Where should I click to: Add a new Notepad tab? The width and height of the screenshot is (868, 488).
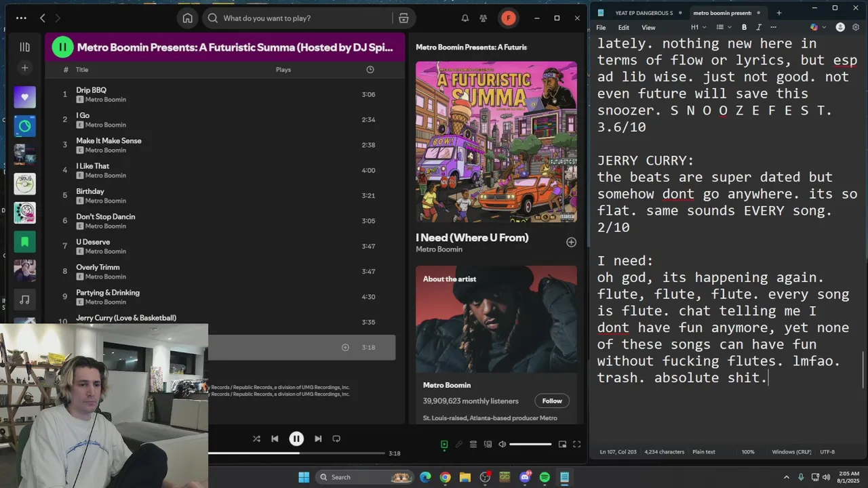778,13
